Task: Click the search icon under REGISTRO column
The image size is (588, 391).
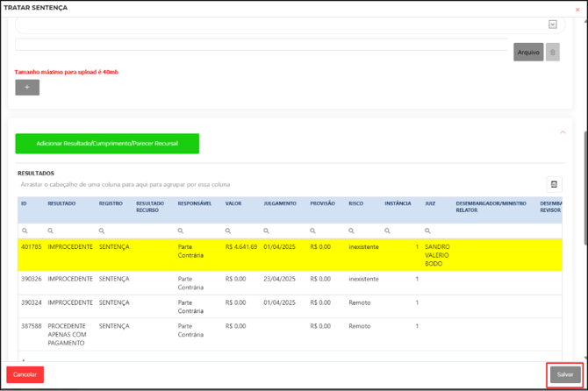Action: point(102,231)
